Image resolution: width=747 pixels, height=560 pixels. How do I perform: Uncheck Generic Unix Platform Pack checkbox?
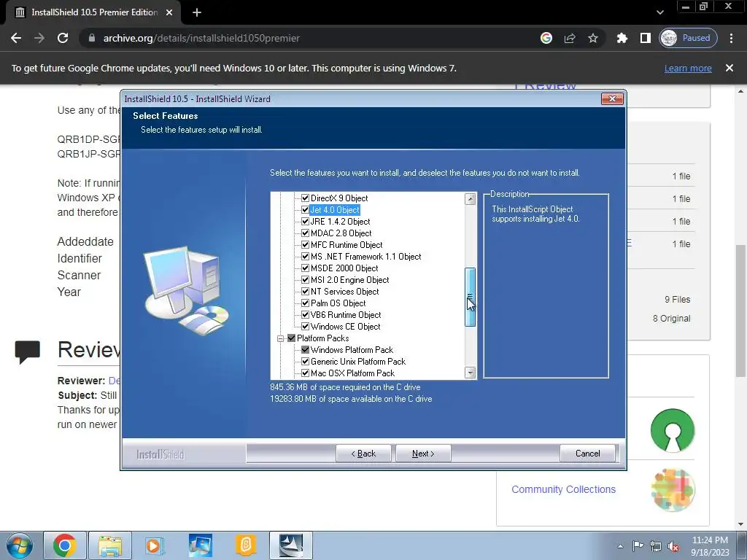[306, 362]
